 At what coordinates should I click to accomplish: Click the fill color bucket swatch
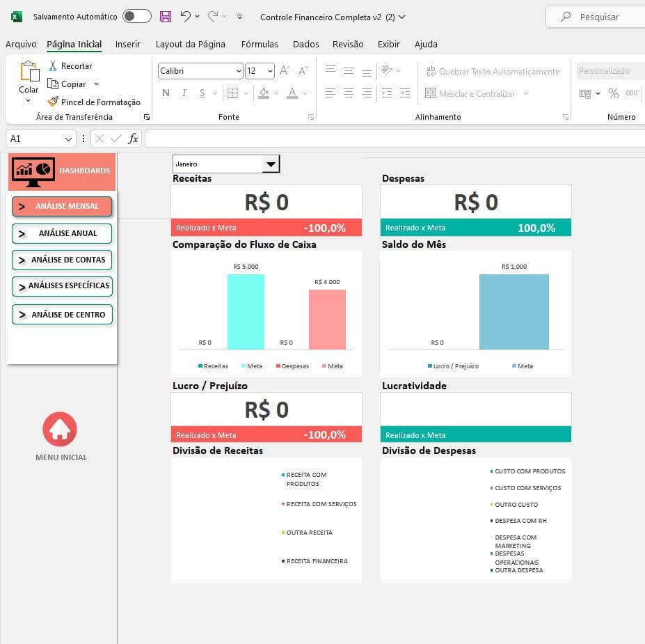tap(263, 93)
